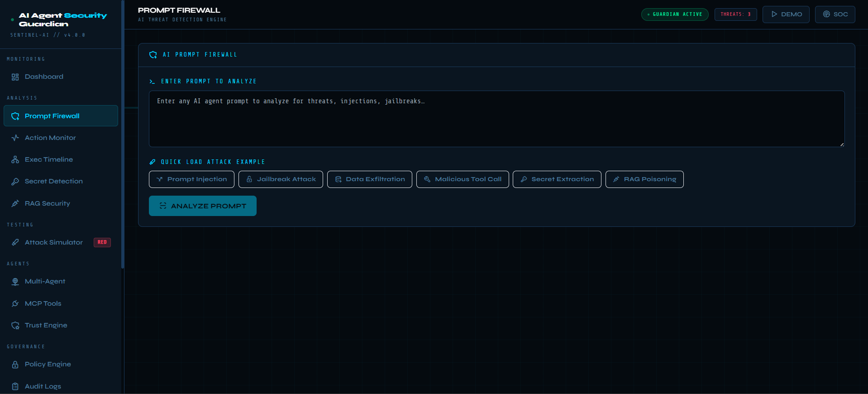Load the Secret Extraction example

click(x=557, y=179)
